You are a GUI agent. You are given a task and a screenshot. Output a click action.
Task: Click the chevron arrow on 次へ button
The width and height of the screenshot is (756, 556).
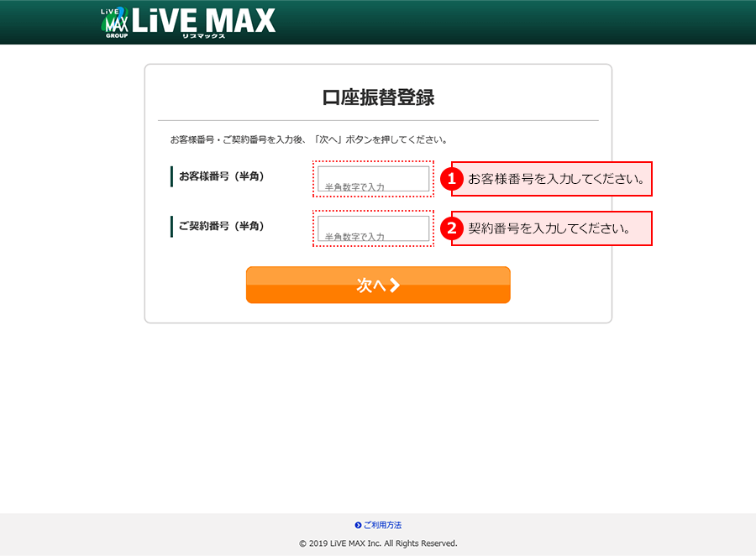[x=395, y=285]
